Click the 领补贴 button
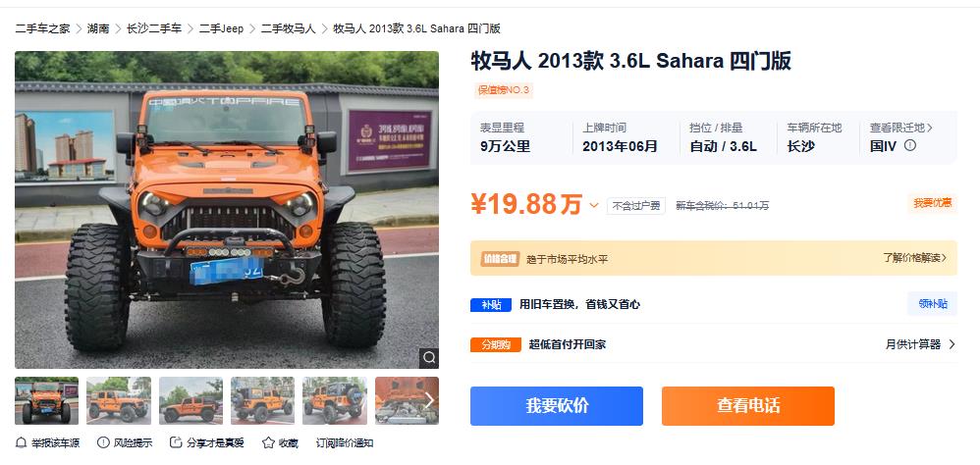The width and height of the screenshot is (980, 465). (x=933, y=304)
